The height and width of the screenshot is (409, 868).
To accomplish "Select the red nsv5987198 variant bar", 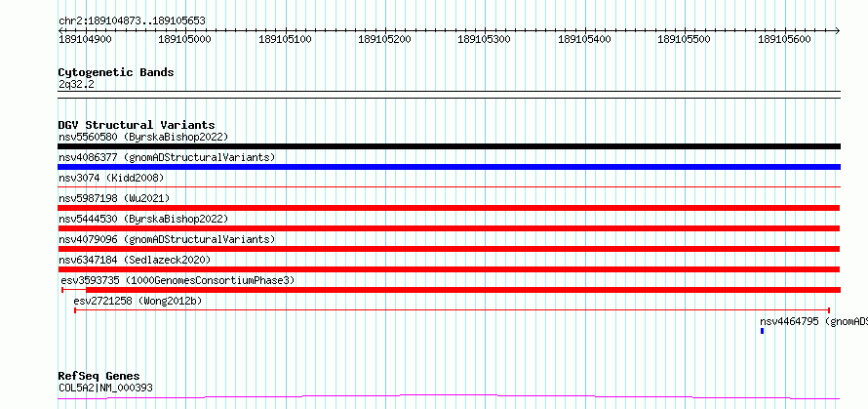I will pos(449,208).
